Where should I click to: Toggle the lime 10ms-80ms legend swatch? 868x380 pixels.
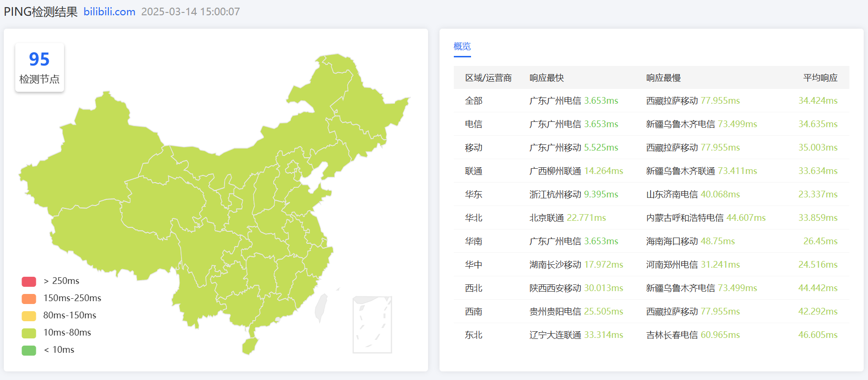point(29,333)
